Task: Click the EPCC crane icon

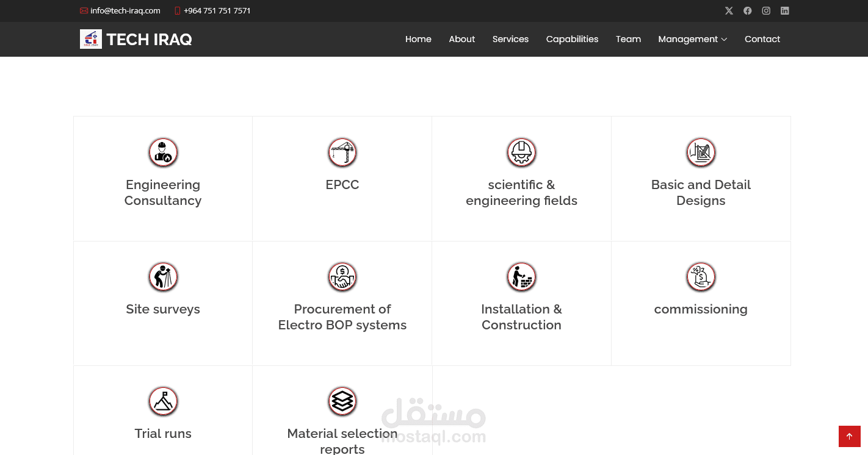Action: pos(342,152)
